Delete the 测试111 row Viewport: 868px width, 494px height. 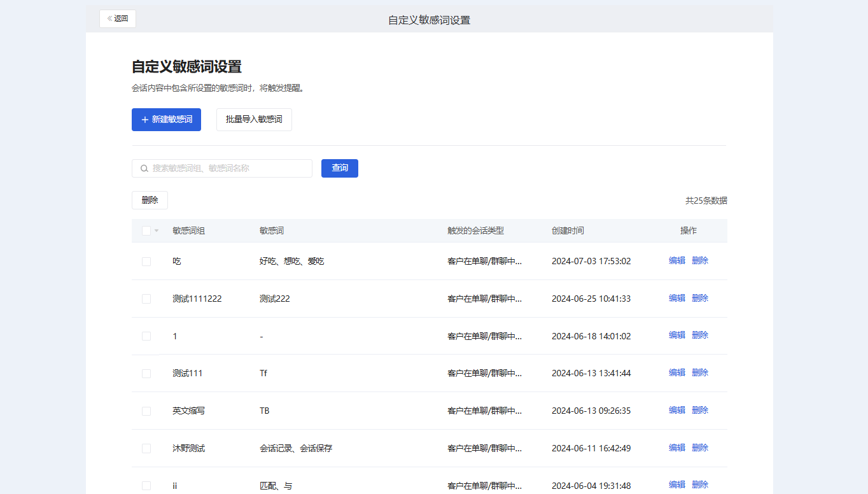[x=700, y=372]
